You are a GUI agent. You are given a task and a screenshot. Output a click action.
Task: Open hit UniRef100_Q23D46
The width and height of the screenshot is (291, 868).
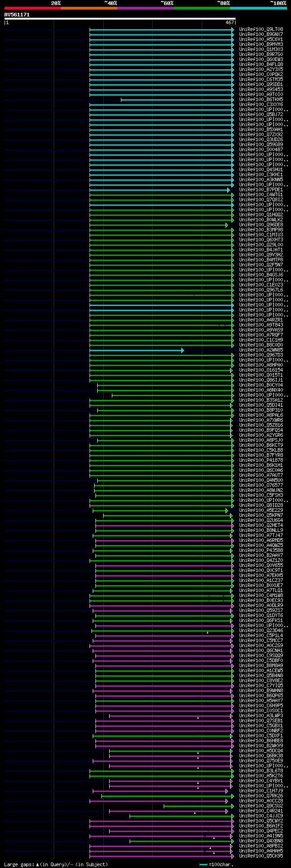[x=261, y=630]
